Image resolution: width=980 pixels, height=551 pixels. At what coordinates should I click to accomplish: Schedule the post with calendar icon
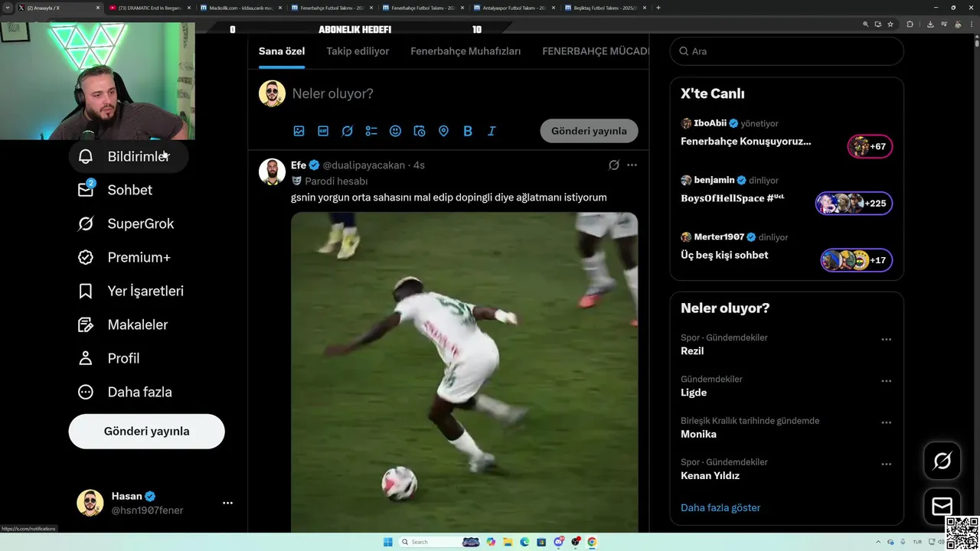click(x=419, y=131)
